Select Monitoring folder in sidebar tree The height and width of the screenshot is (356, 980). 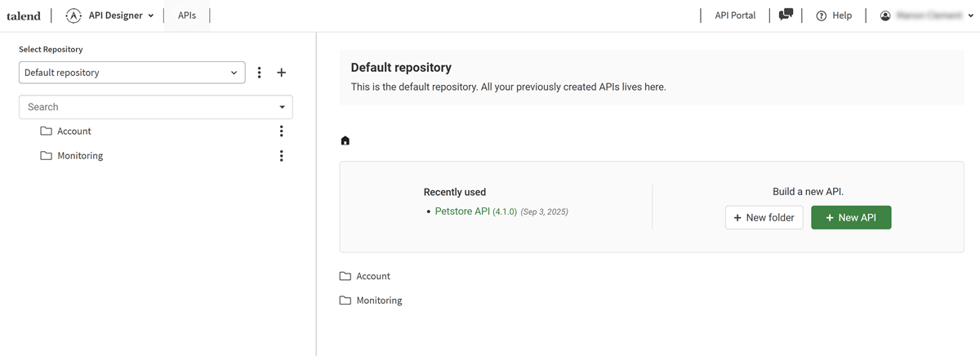(80, 156)
